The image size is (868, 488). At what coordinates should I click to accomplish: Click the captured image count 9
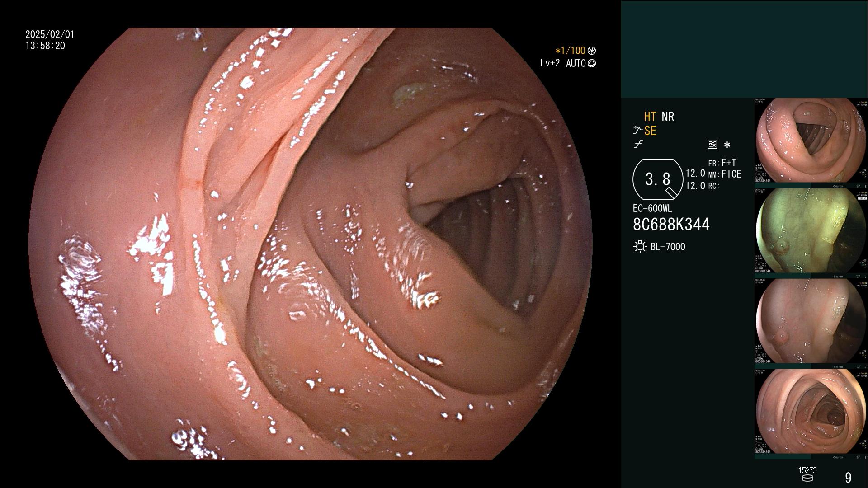848,478
